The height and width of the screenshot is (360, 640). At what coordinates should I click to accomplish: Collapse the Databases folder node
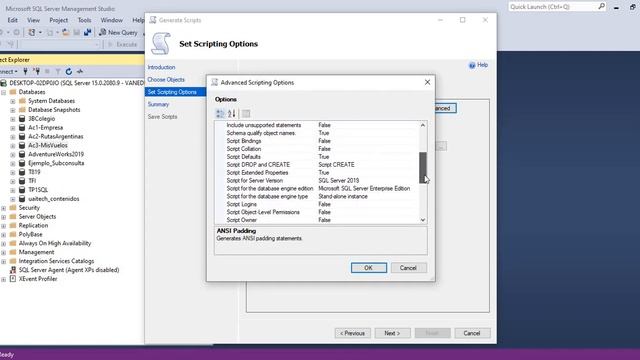(4, 92)
